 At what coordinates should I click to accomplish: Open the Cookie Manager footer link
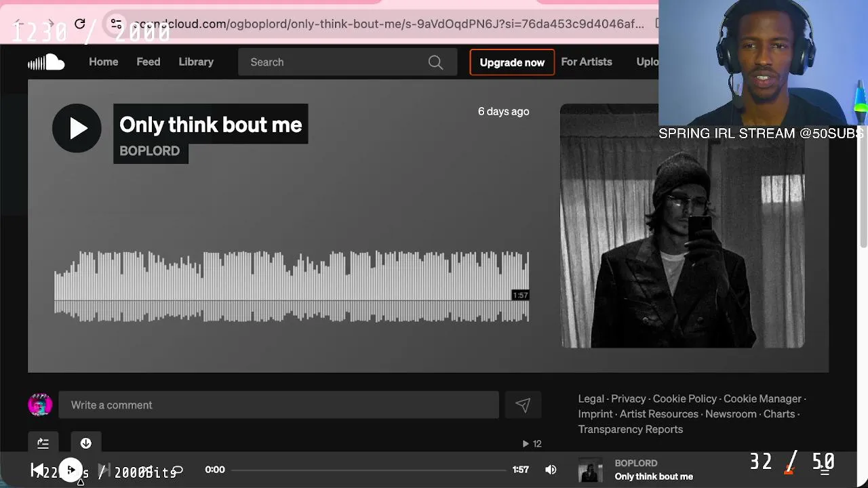point(762,399)
